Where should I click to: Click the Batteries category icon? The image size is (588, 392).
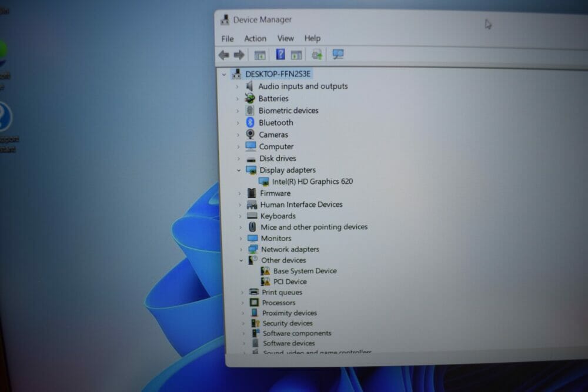[x=250, y=98]
